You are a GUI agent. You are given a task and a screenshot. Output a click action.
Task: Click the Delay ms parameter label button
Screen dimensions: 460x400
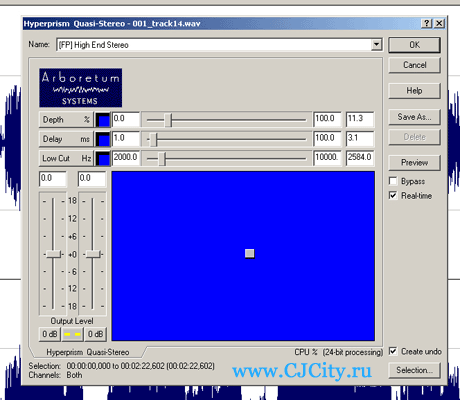click(66, 139)
